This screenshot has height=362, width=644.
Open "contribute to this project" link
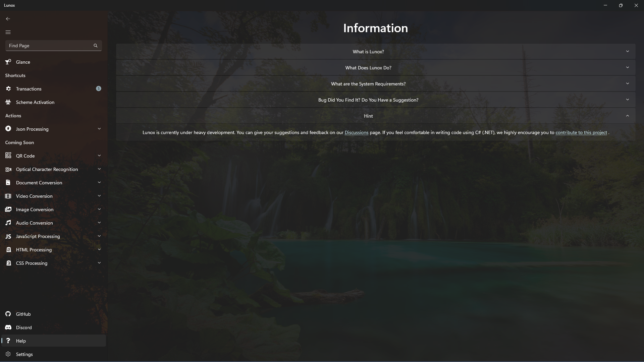pyautogui.click(x=581, y=132)
